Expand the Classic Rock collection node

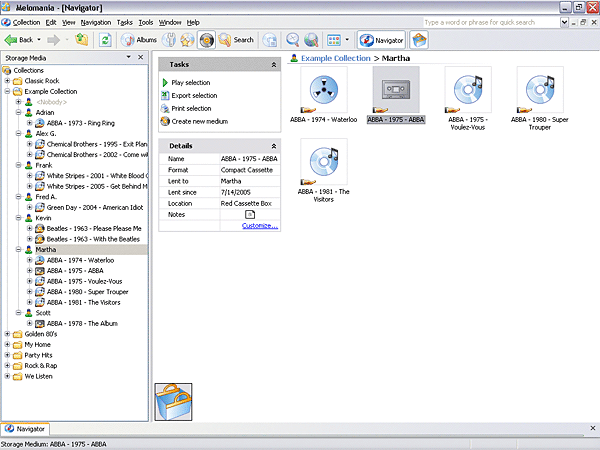pyautogui.click(x=7, y=81)
